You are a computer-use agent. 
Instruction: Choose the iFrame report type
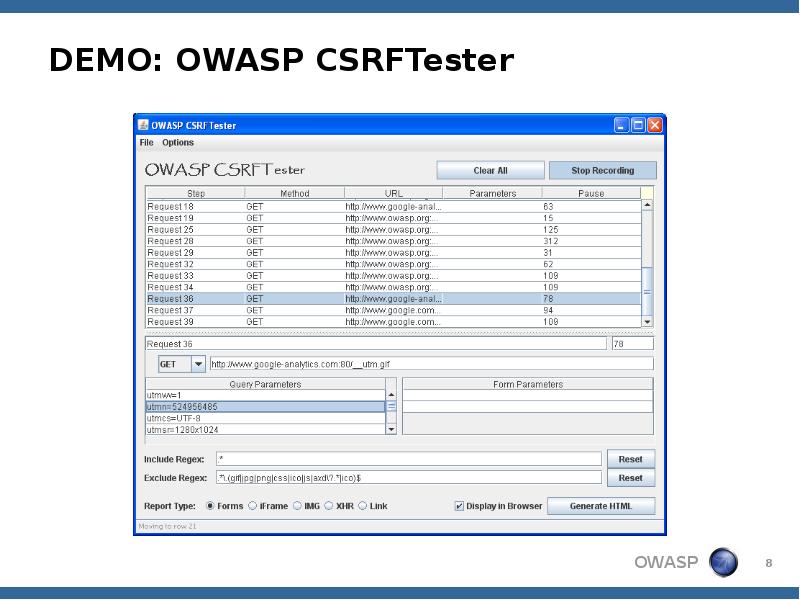[253, 506]
